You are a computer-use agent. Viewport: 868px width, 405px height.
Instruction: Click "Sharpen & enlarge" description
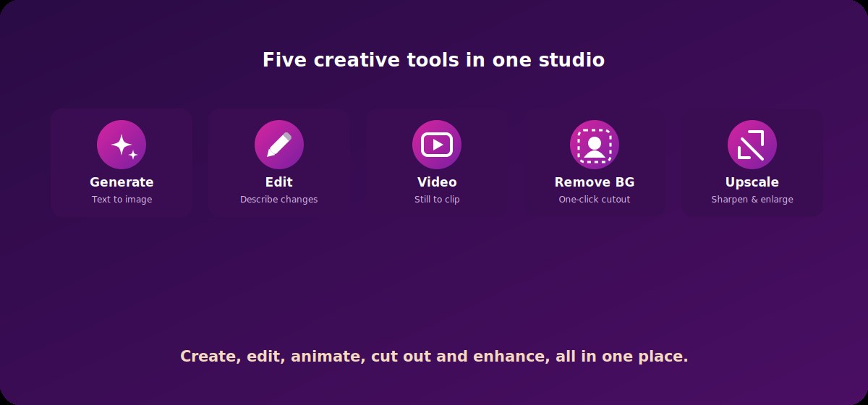(752, 200)
